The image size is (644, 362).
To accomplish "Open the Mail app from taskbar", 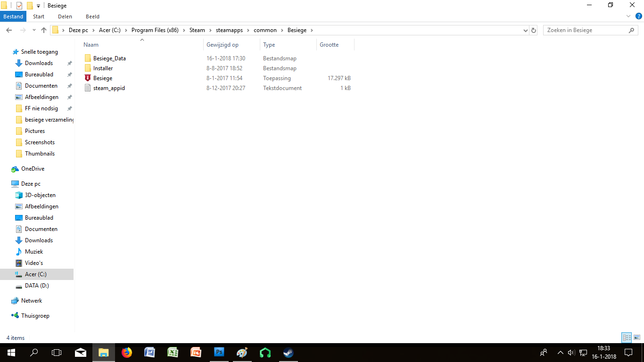I will pos(81,353).
